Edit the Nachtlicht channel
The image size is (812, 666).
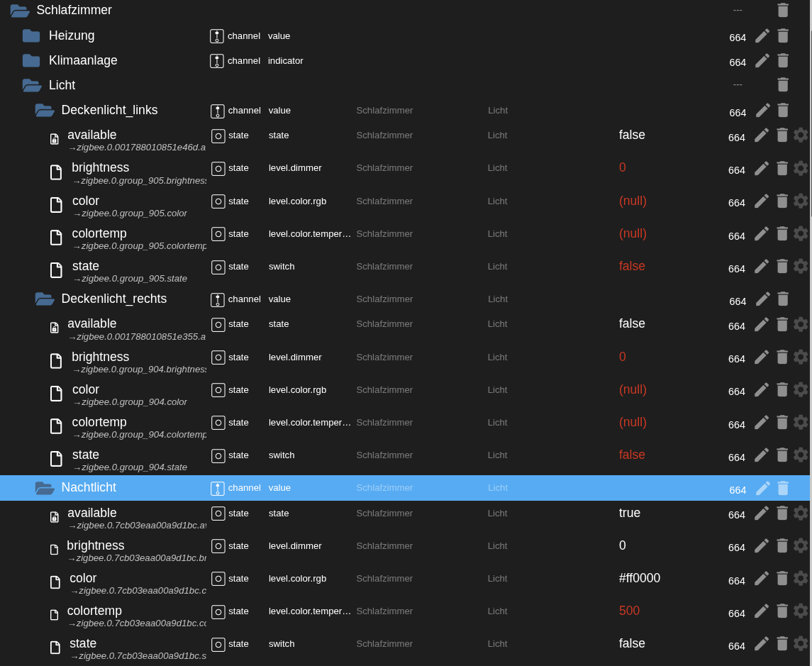point(762,488)
